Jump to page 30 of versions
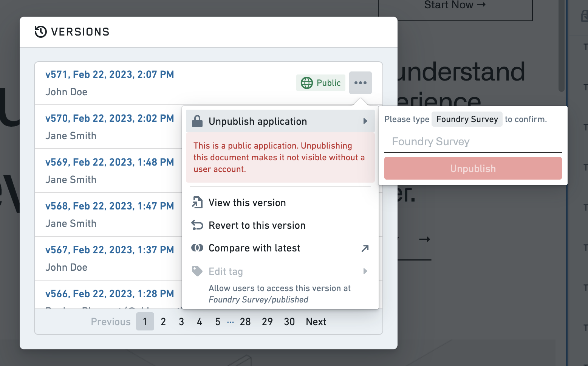 tap(289, 322)
